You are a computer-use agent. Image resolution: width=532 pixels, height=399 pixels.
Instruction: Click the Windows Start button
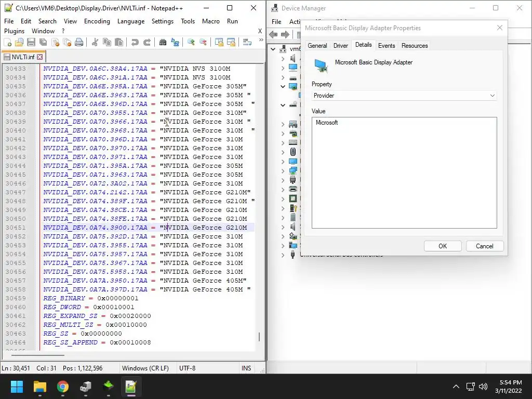coord(17,387)
